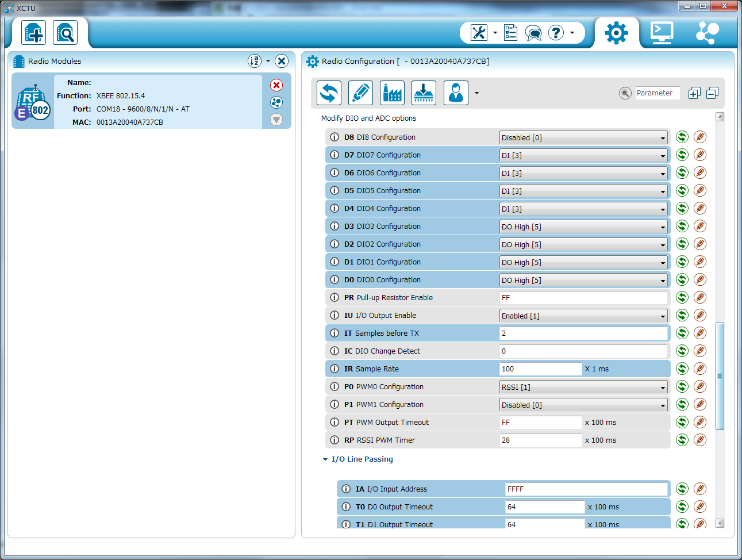The width and height of the screenshot is (742, 560).
Task: Click the T0 D0 Output Timeout value field
Action: (x=545, y=507)
